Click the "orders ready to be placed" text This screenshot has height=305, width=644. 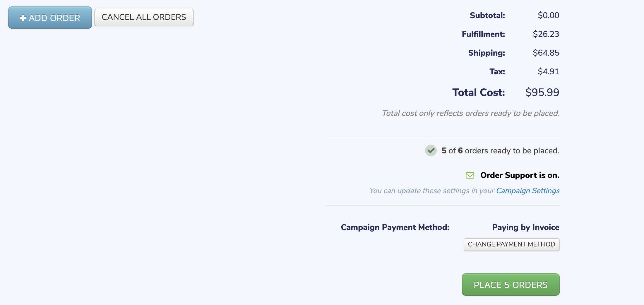(x=512, y=151)
